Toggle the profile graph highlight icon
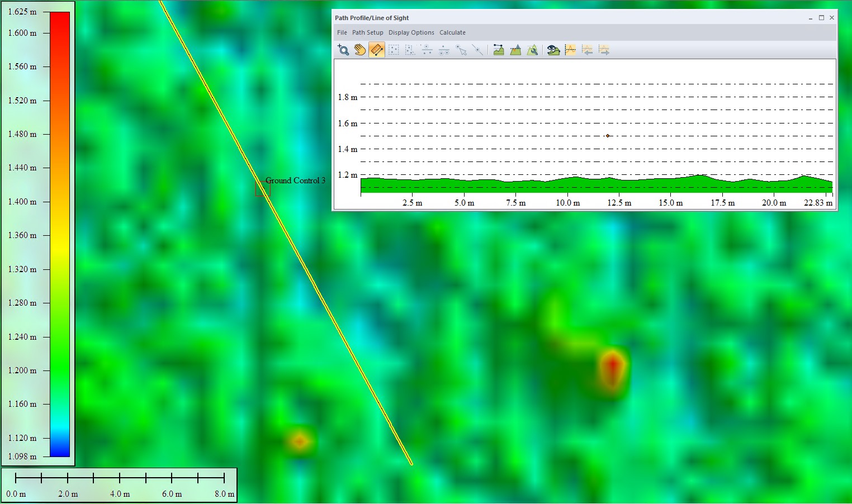Image resolution: width=852 pixels, height=504 pixels. (570, 50)
